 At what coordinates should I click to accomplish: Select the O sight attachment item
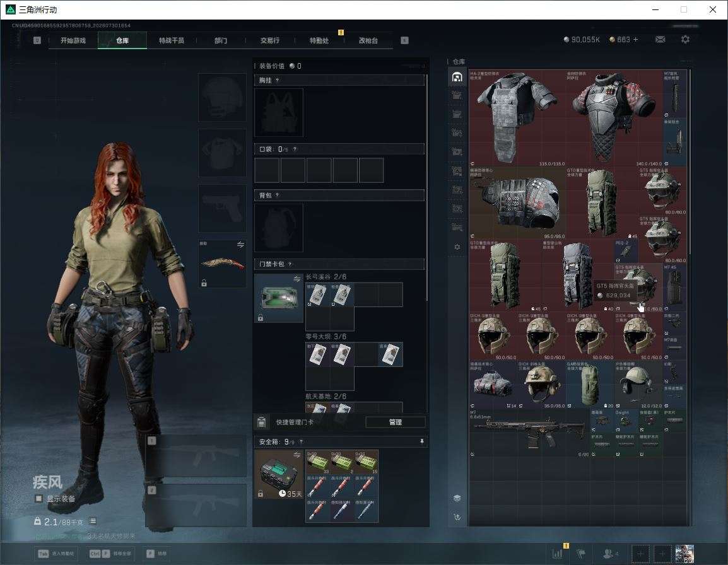[626, 421]
